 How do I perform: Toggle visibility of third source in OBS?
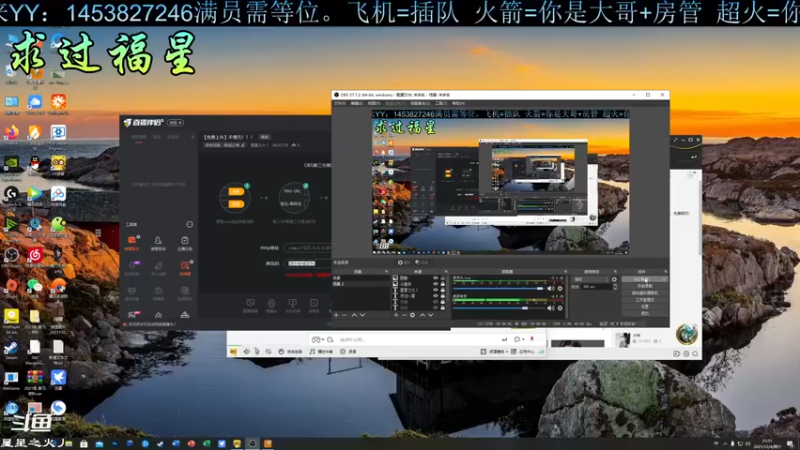coord(436,290)
